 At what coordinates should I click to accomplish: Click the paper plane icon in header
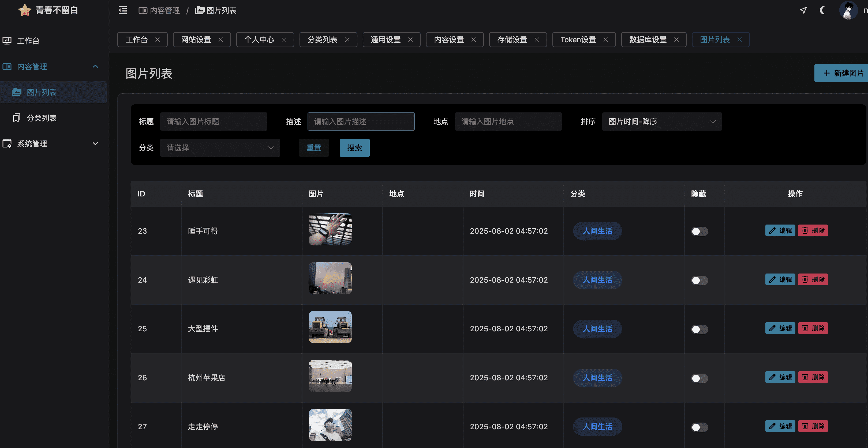[803, 10]
